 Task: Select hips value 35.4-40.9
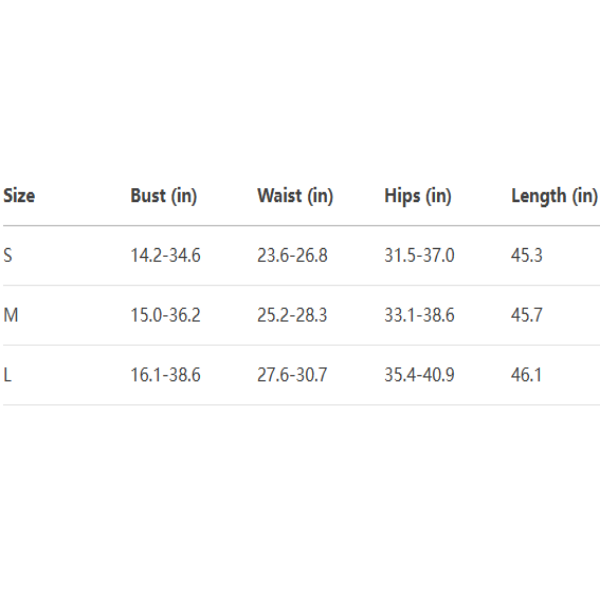click(419, 376)
